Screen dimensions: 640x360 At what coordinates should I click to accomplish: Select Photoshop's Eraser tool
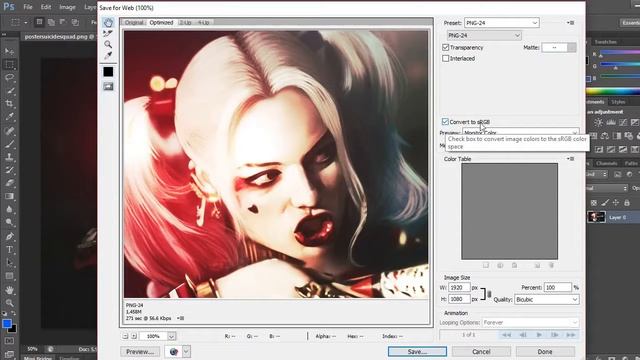[9, 183]
